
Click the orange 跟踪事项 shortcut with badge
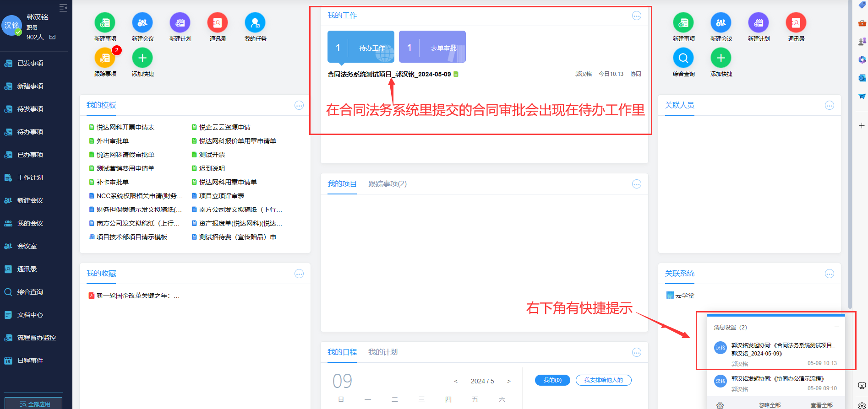pos(105,58)
